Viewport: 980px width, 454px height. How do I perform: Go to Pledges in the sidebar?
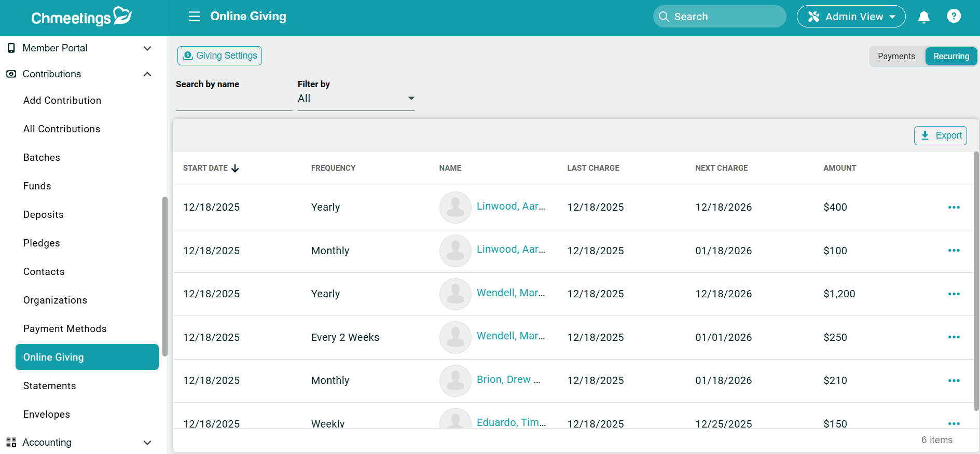point(42,243)
